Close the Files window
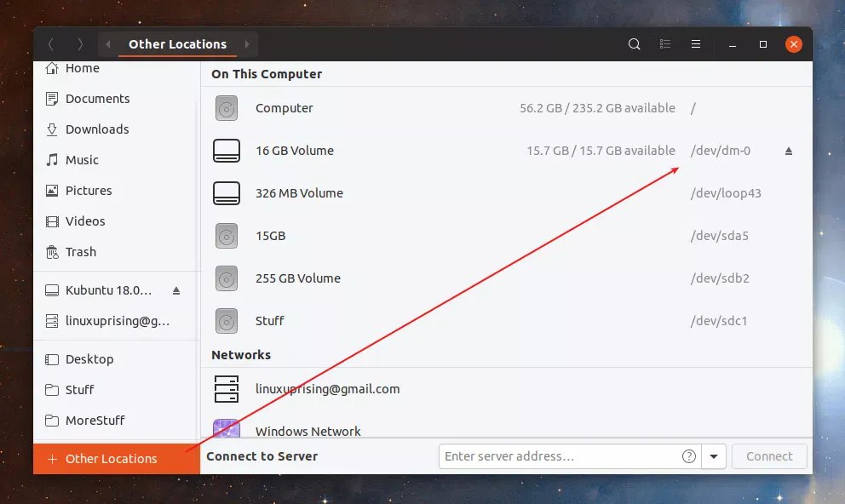The image size is (845, 504). pos(794,44)
